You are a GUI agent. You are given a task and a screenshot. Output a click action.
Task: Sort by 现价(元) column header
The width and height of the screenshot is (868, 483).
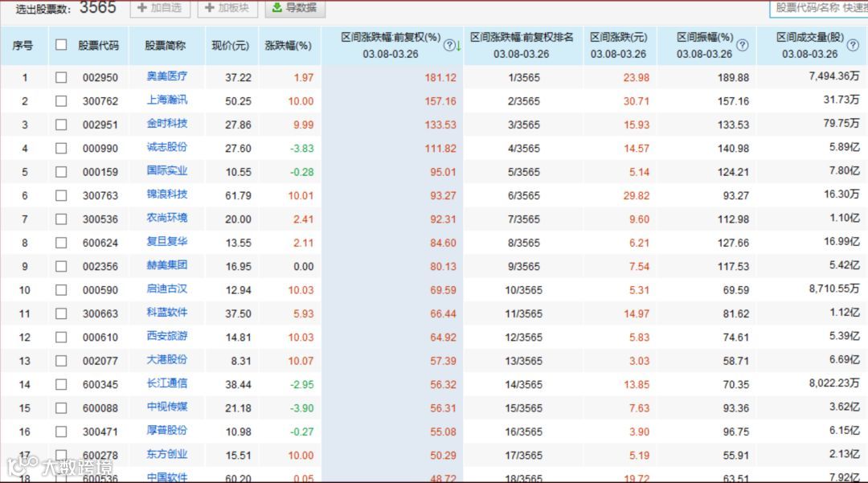[231, 45]
